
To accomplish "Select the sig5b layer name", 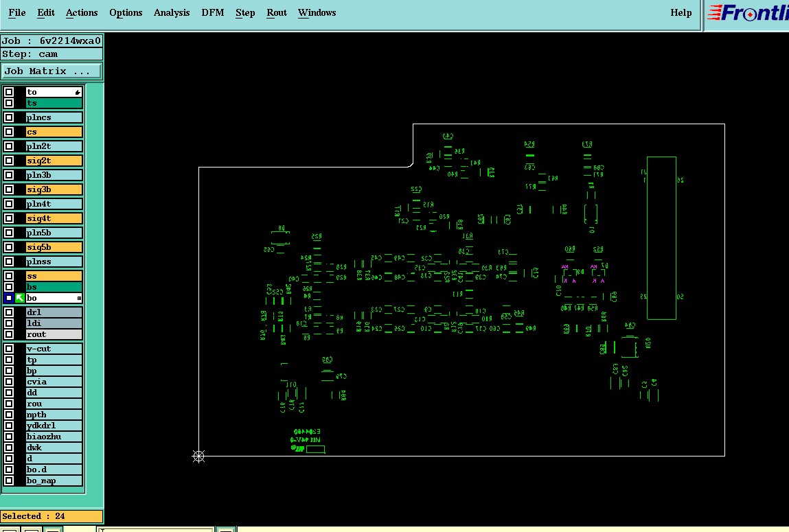I will pos(54,247).
